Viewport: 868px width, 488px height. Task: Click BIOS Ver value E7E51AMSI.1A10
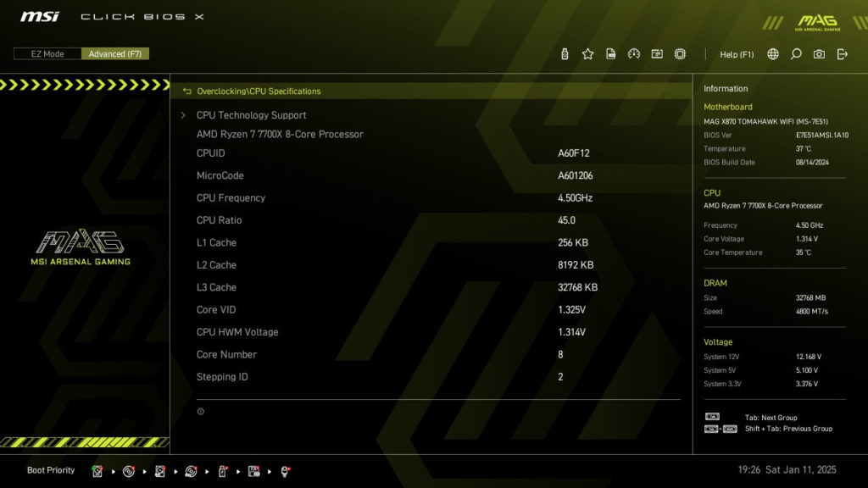[x=822, y=135]
